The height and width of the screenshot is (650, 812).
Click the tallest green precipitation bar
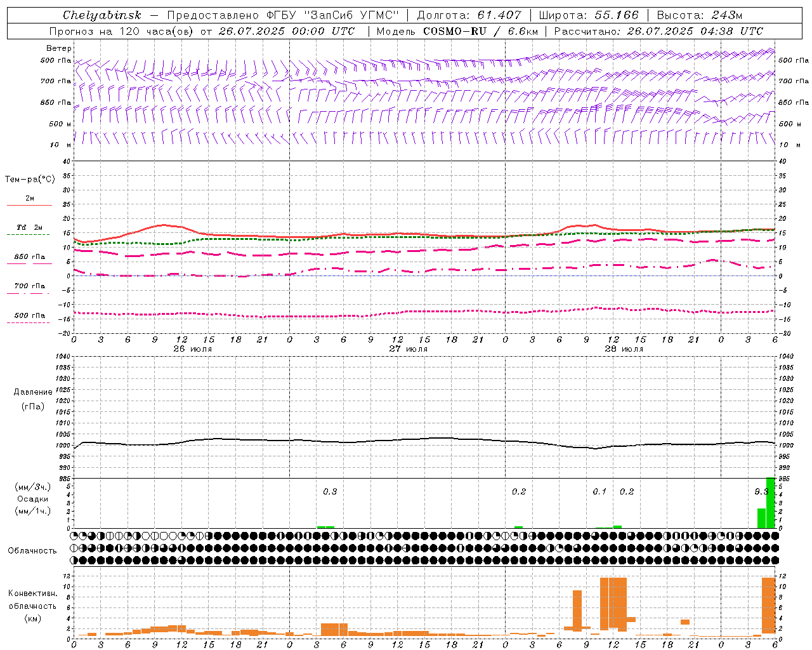pyautogui.click(x=771, y=503)
